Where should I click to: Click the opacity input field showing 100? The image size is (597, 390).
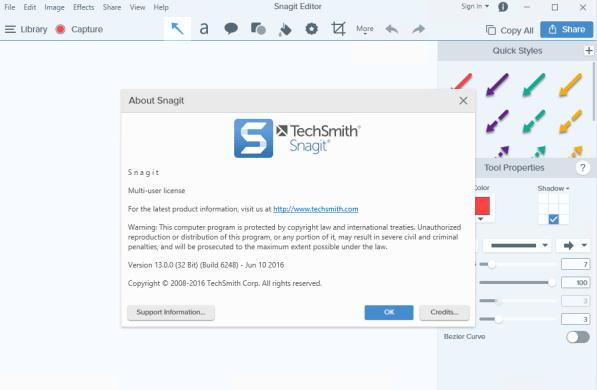tap(575, 282)
